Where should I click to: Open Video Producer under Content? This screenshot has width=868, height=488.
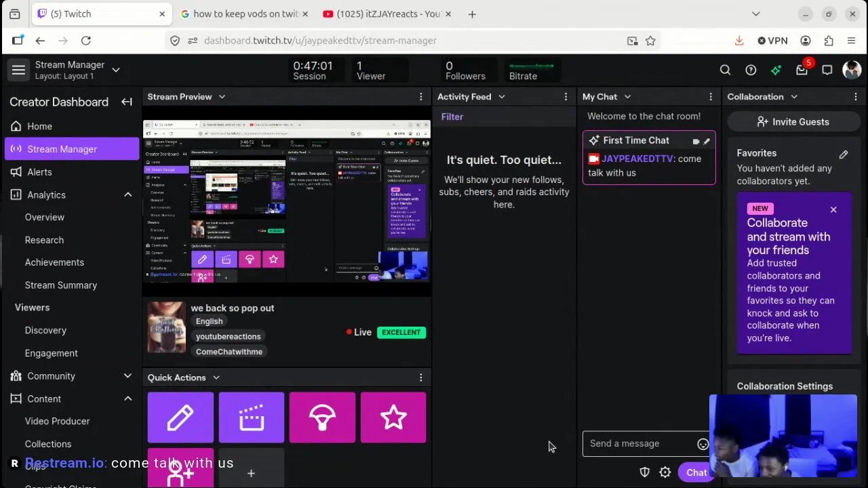[x=57, y=422]
